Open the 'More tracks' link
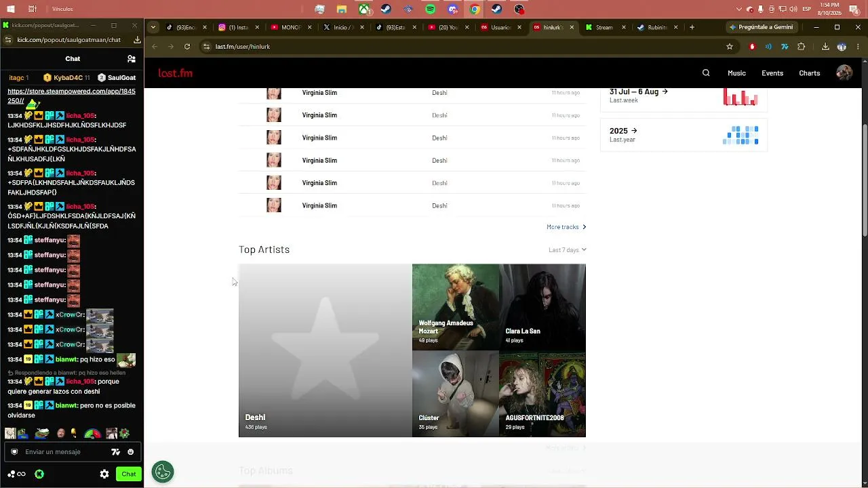This screenshot has height=488, width=868. [566, 227]
